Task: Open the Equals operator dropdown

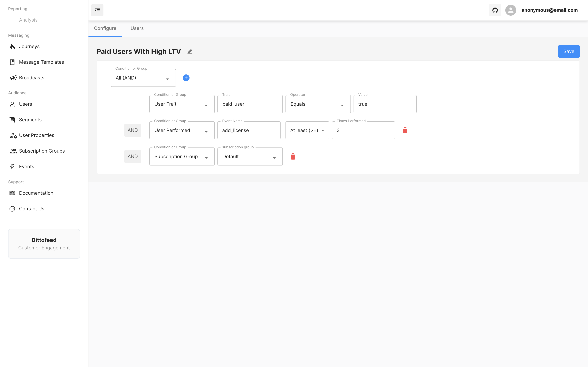Action: tap(318, 104)
